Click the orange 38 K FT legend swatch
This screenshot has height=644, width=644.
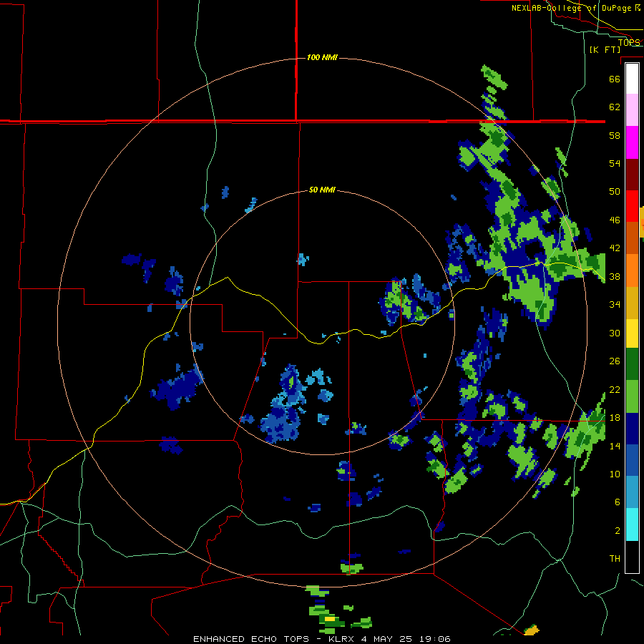pyautogui.click(x=632, y=270)
